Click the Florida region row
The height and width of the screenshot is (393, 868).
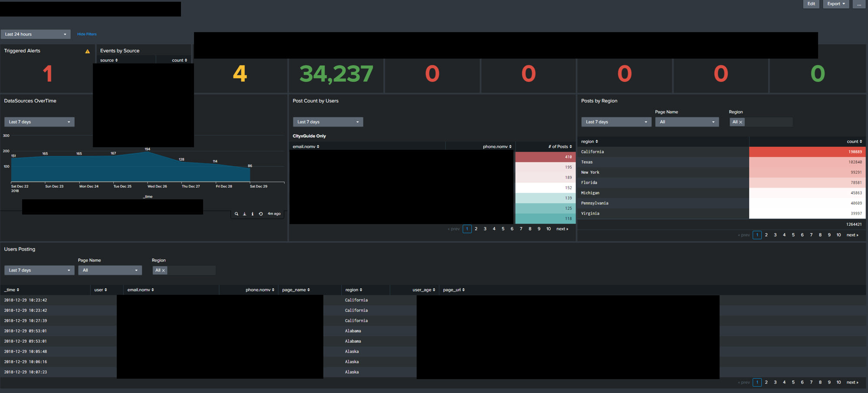pyautogui.click(x=721, y=183)
